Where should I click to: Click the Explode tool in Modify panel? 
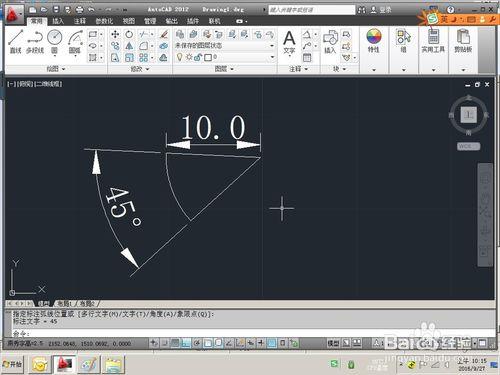[x=163, y=46]
